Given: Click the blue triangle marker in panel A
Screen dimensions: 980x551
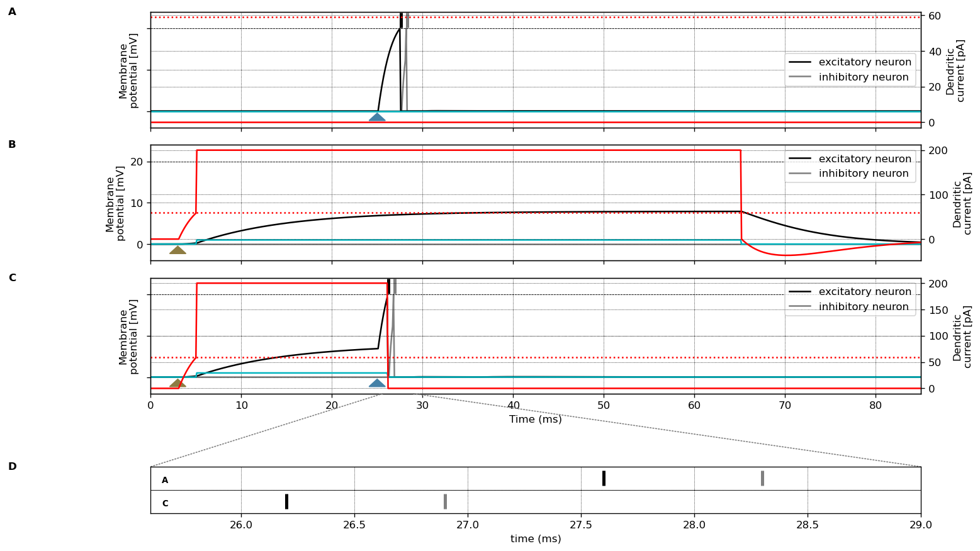Looking at the screenshot, I should 377,117.
